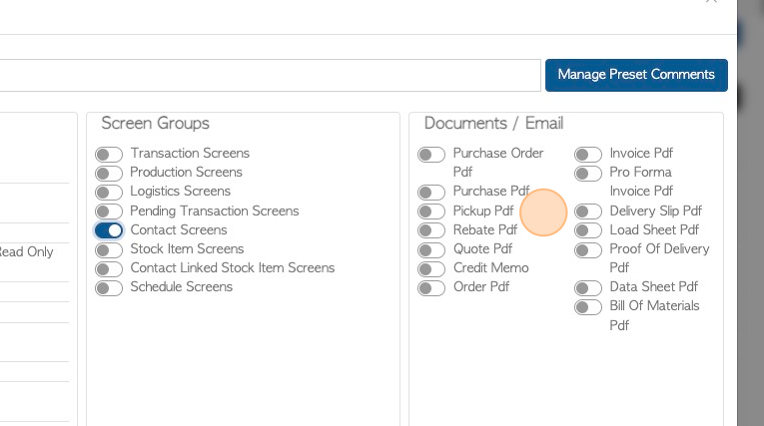The width and height of the screenshot is (764, 426).
Task: Toggle Pro Forma Invoice Pdf on
Action: coord(588,174)
